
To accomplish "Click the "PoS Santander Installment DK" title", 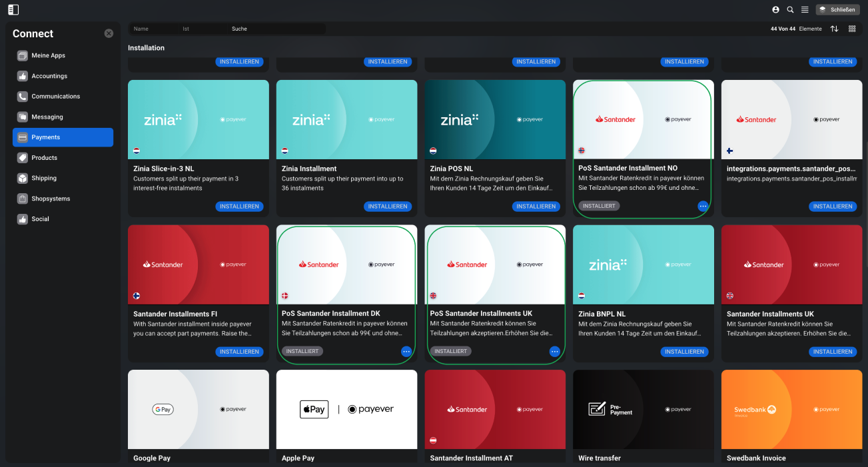I will (332, 313).
